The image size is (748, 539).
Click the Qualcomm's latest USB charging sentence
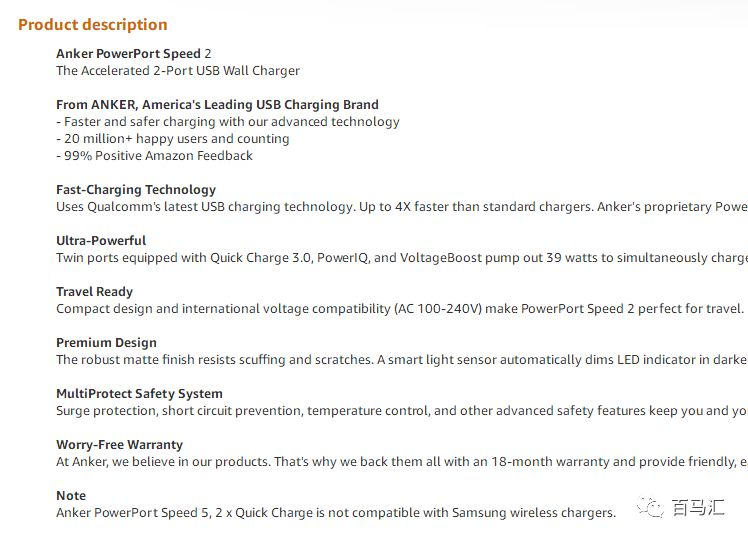click(x=402, y=207)
